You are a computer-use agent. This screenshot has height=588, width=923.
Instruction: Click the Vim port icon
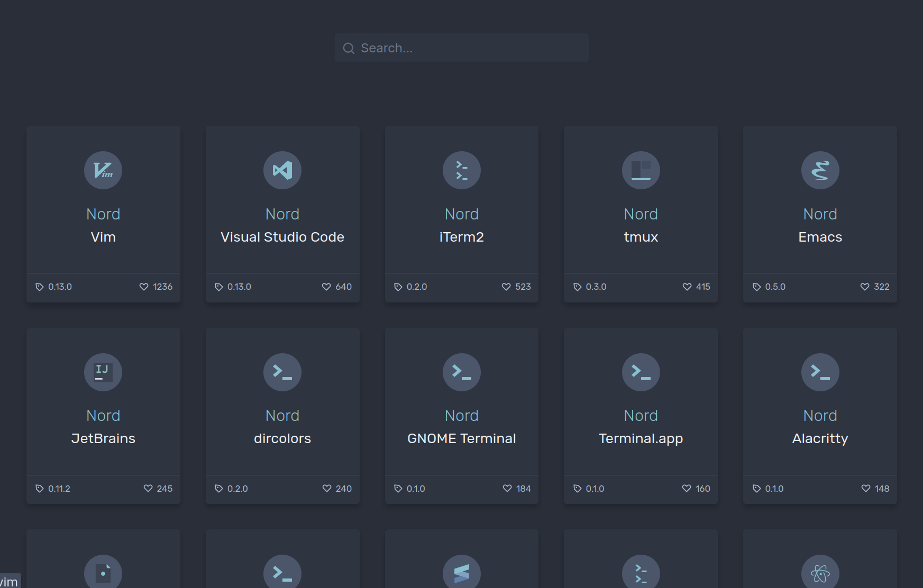pyautogui.click(x=103, y=170)
